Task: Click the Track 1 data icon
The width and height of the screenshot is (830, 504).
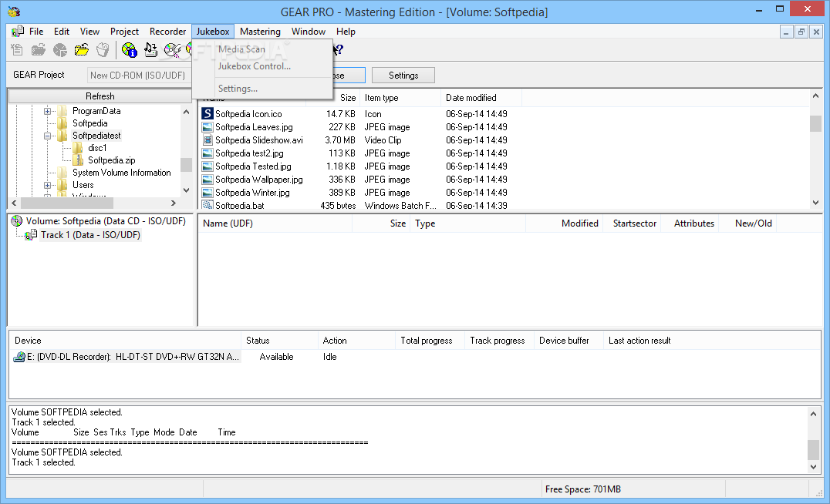Action: coord(31,235)
